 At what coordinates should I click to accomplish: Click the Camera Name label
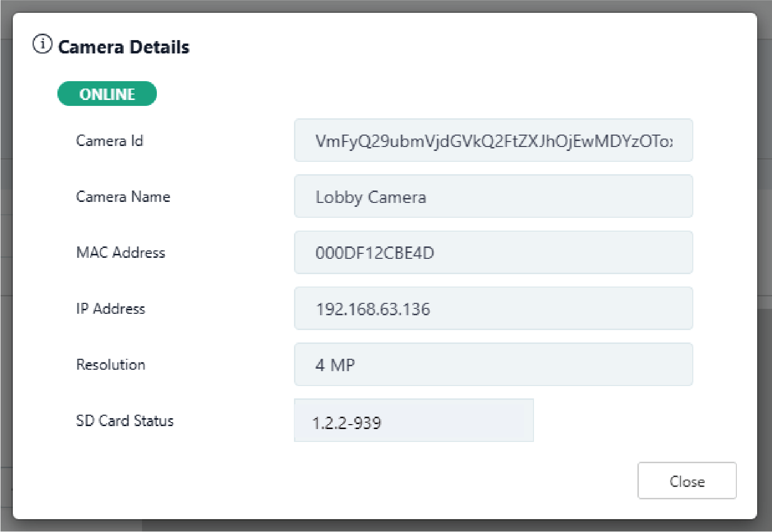click(x=123, y=197)
